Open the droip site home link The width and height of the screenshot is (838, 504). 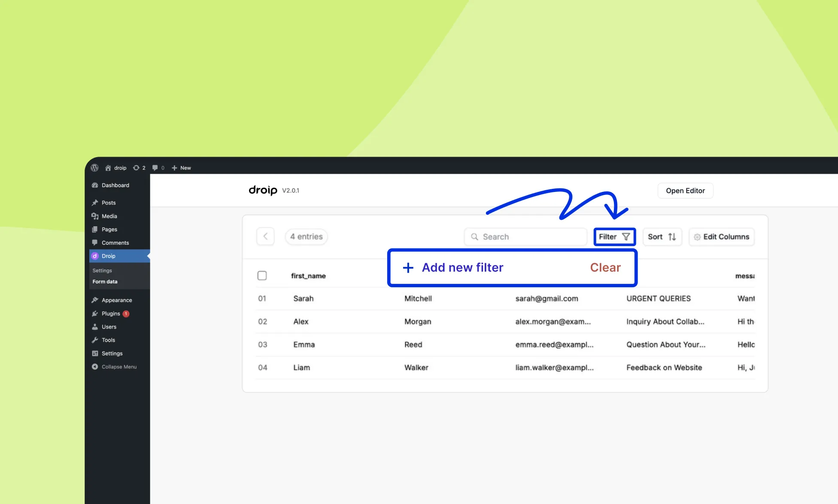coord(116,168)
